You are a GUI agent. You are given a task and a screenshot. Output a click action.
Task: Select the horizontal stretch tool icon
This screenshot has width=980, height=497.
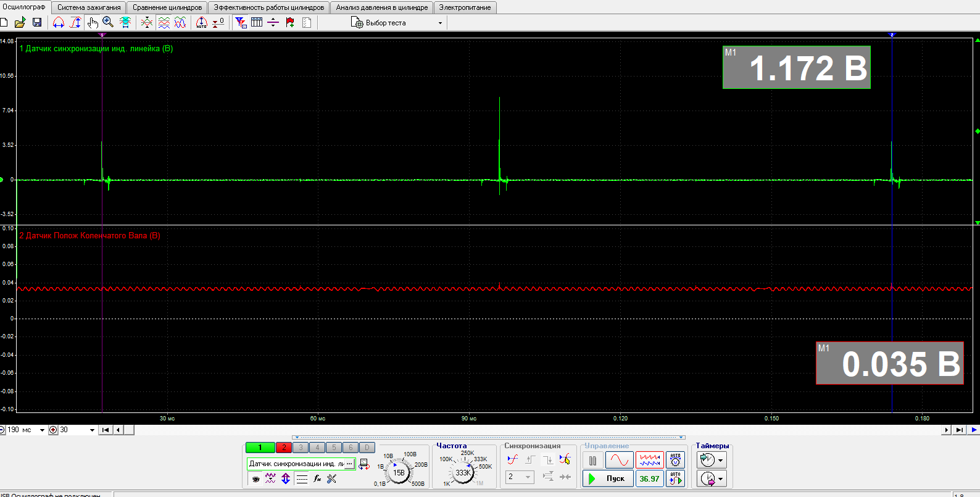[x=59, y=23]
